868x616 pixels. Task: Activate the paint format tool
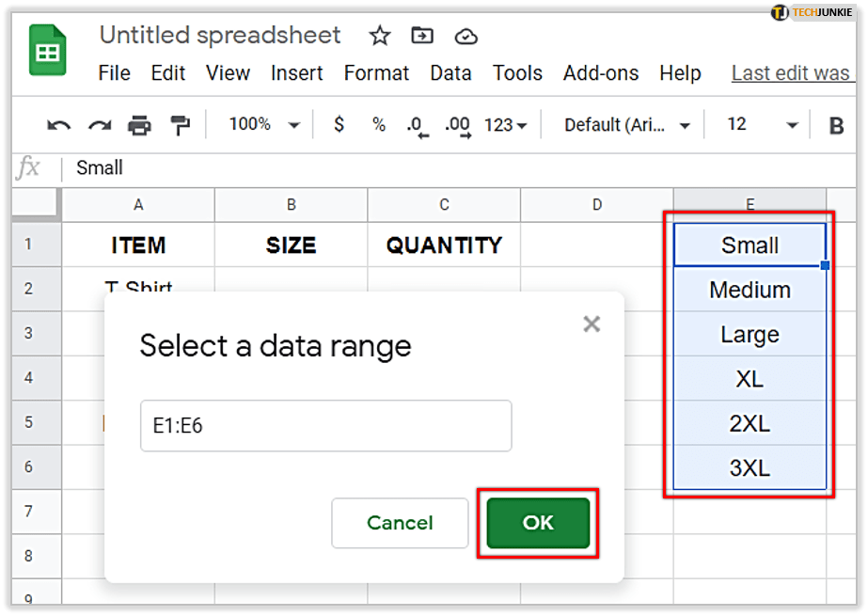(x=179, y=125)
